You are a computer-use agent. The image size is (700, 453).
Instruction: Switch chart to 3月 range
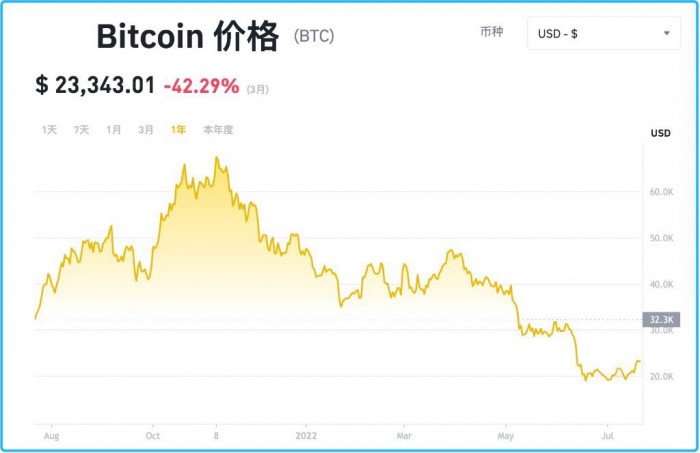tap(146, 130)
